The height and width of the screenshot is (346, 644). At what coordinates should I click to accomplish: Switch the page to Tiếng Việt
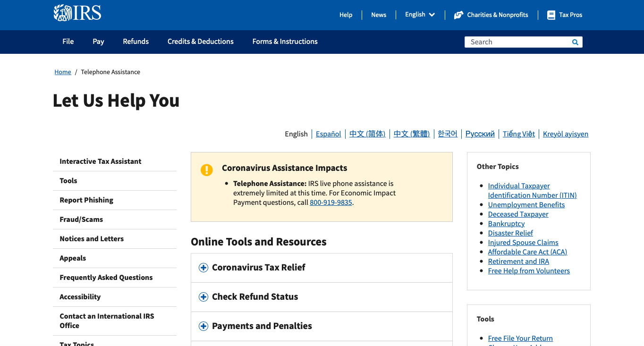tap(519, 134)
